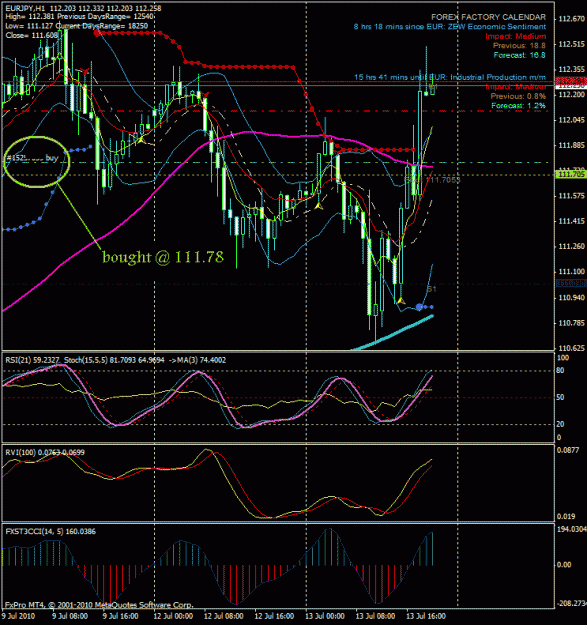Click the 111.415 price axis label
Viewport: 587px width, 625px height.
[572, 221]
